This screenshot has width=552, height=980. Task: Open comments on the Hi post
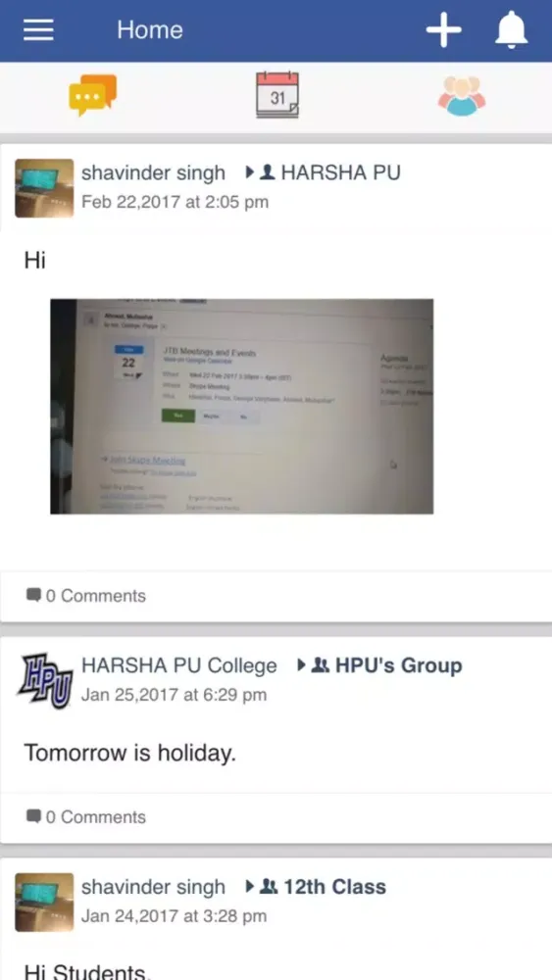point(85,596)
